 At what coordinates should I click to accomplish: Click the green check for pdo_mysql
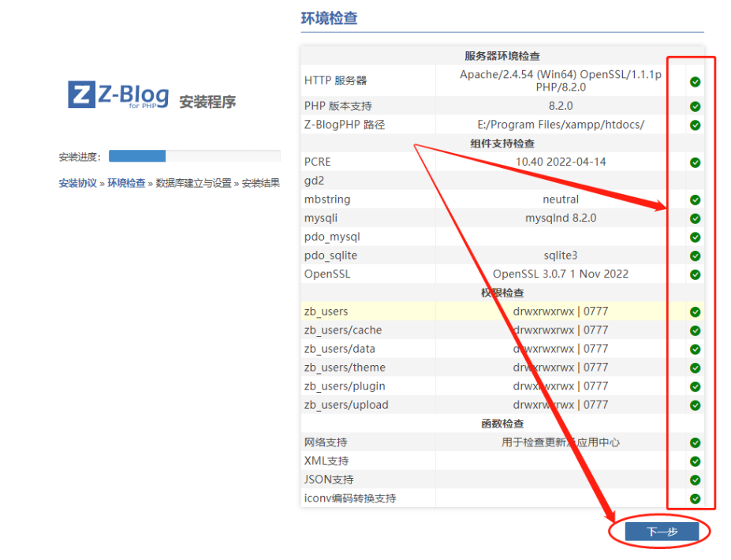pos(695,237)
